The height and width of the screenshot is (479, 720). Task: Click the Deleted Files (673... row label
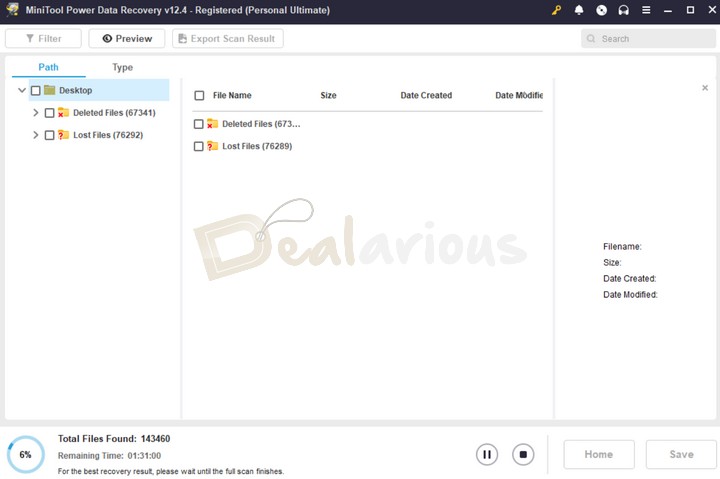point(261,124)
